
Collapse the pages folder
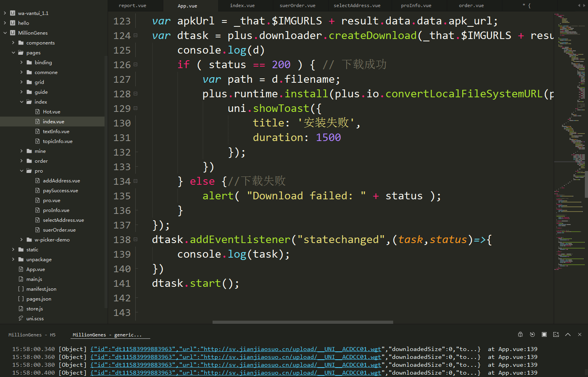(x=13, y=52)
